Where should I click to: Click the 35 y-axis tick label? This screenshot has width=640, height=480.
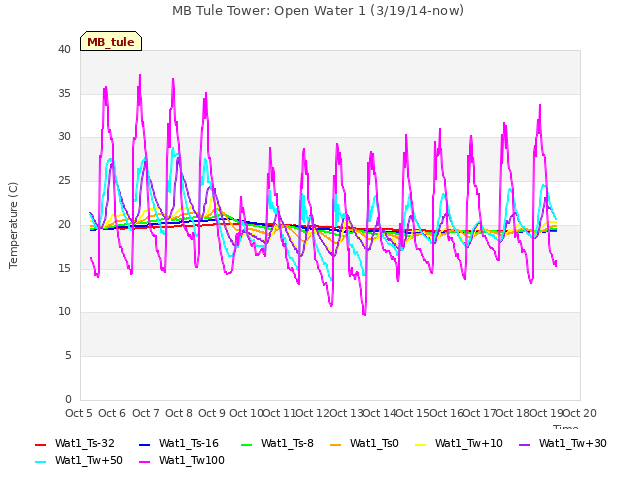(x=64, y=93)
